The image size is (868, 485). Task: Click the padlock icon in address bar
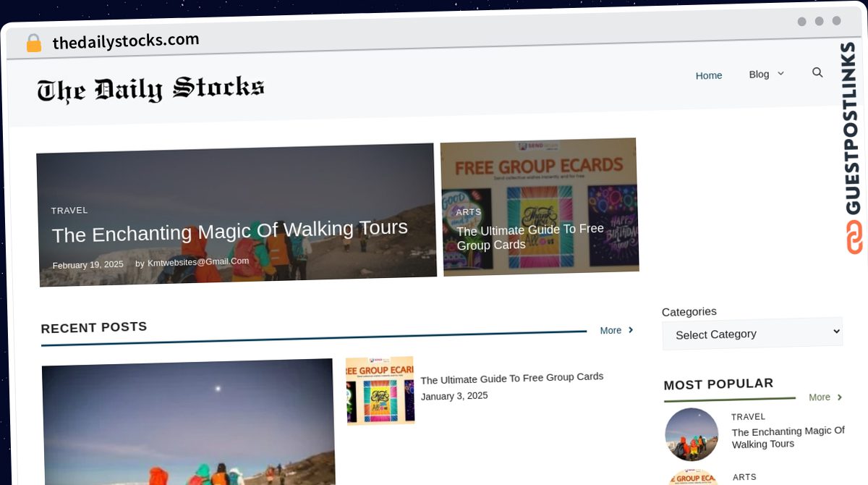click(x=33, y=43)
